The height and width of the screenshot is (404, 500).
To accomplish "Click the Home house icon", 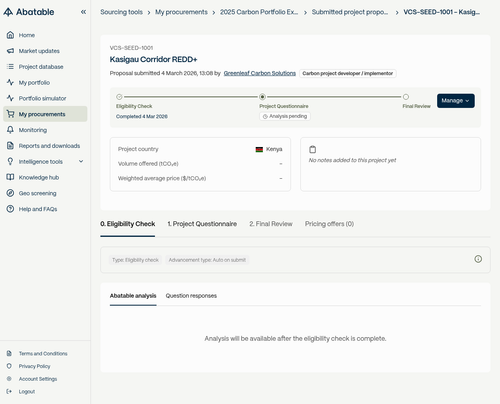I will coord(10,35).
